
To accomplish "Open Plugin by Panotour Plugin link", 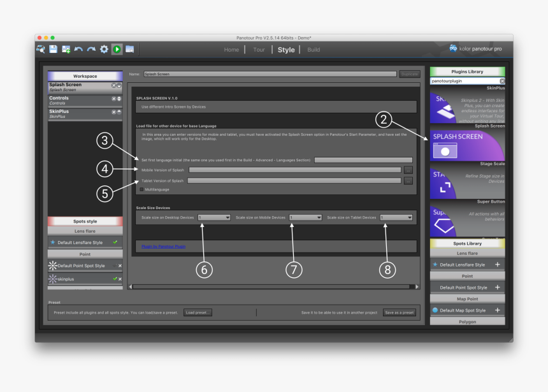I will point(163,246).
